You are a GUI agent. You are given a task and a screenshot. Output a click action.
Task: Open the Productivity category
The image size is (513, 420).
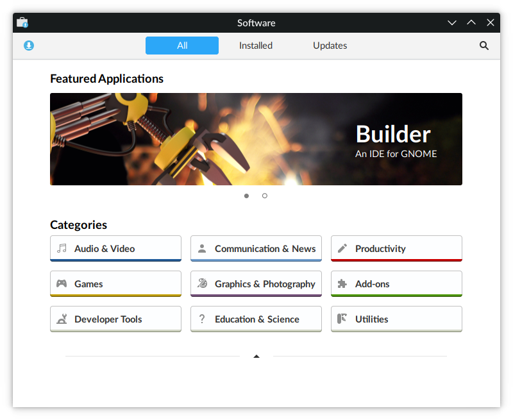pyautogui.click(x=396, y=249)
